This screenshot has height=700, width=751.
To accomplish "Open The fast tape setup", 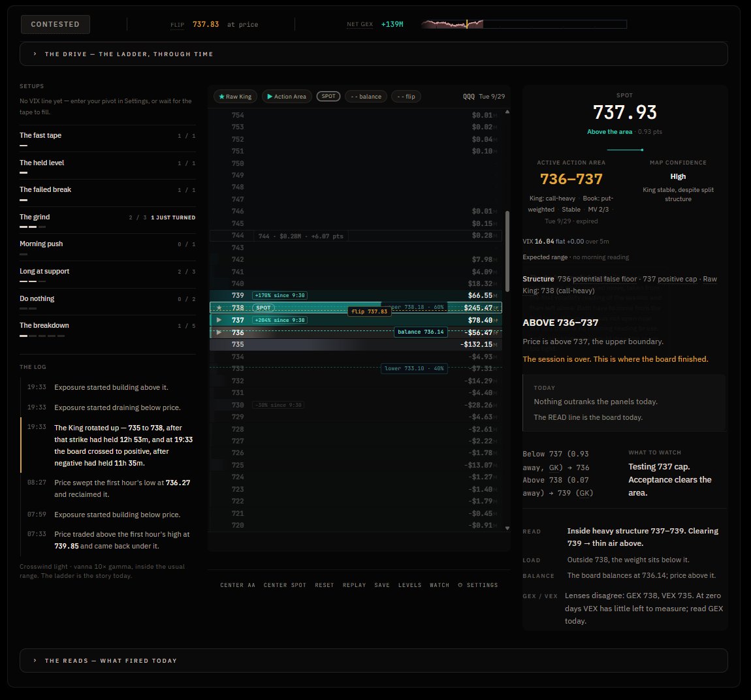I will pyautogui.click(x=108, y=138).
